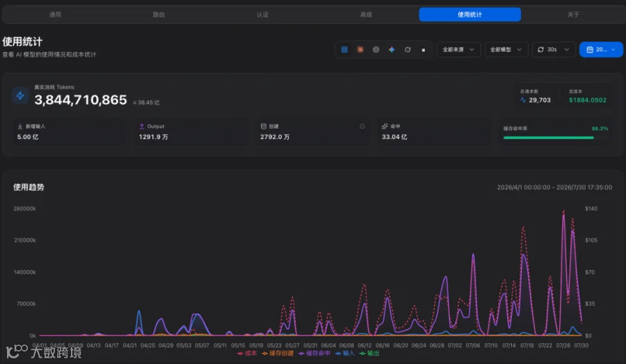Toggle the 缓存命中 series in legend

(x=314, y=354)
